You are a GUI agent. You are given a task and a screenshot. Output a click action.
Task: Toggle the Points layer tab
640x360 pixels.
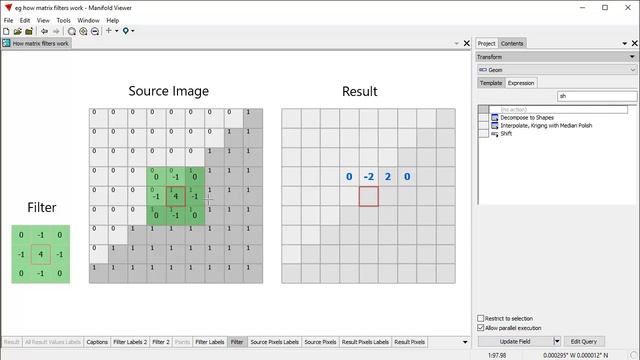182,342
